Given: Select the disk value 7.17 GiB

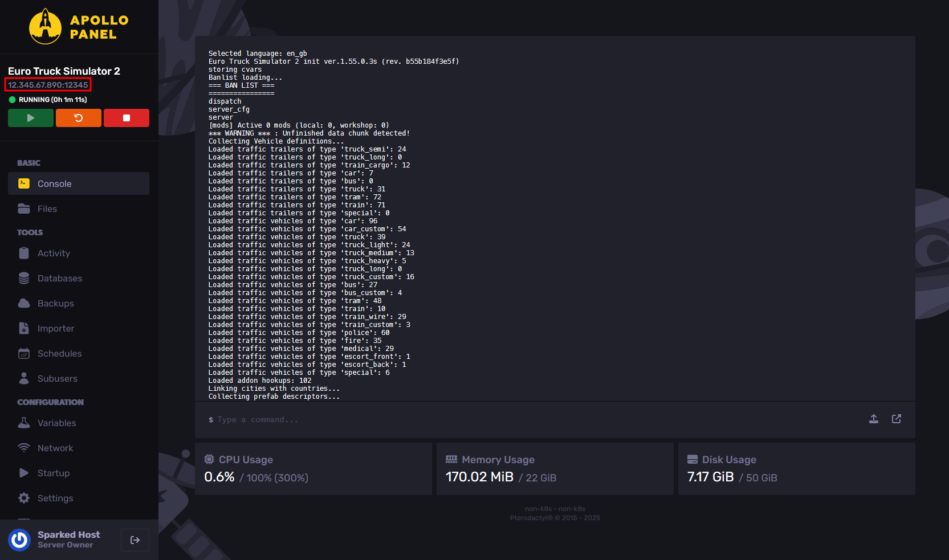Looking at the screenshot, I should (x=710, y=477).
